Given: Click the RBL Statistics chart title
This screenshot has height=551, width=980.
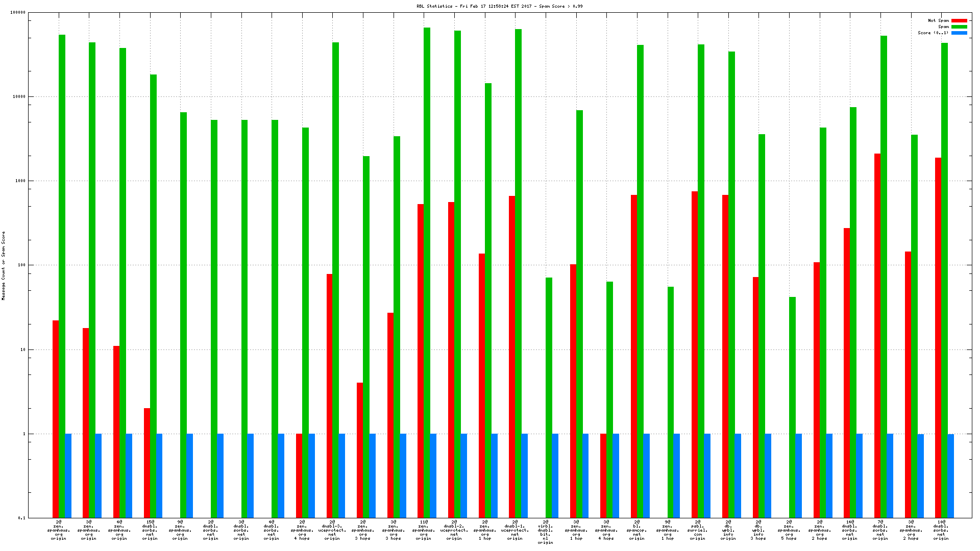Looking at the screenshot, I should 499,6.
